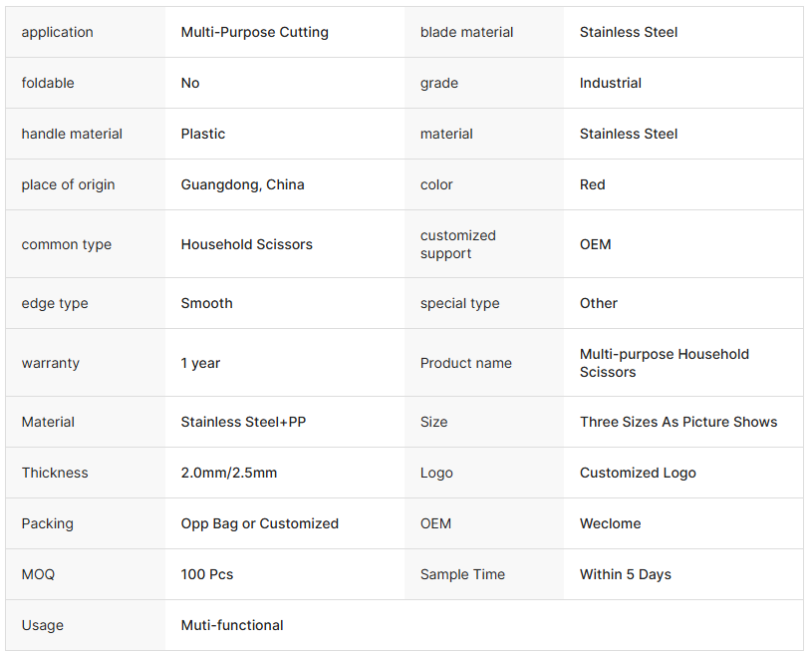Click the 'Multi-purpose Household Scissors' product name

[664, 363]
